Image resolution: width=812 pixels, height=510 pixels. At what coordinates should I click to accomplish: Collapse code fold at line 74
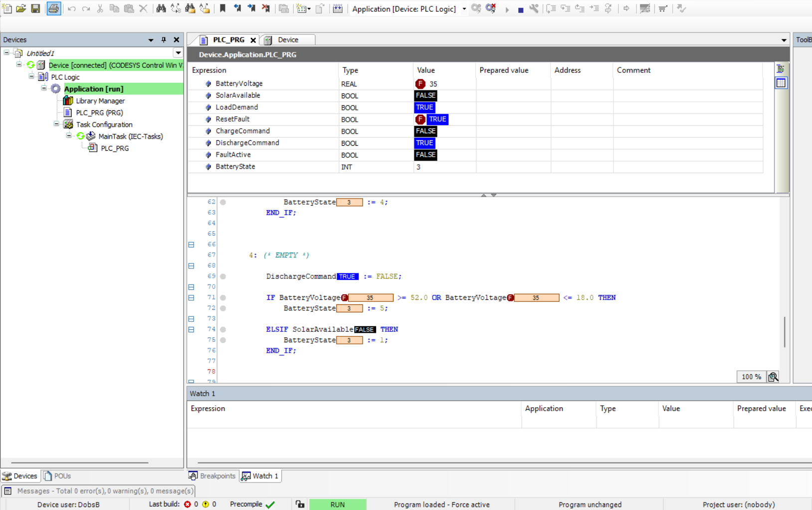(191, 329)
